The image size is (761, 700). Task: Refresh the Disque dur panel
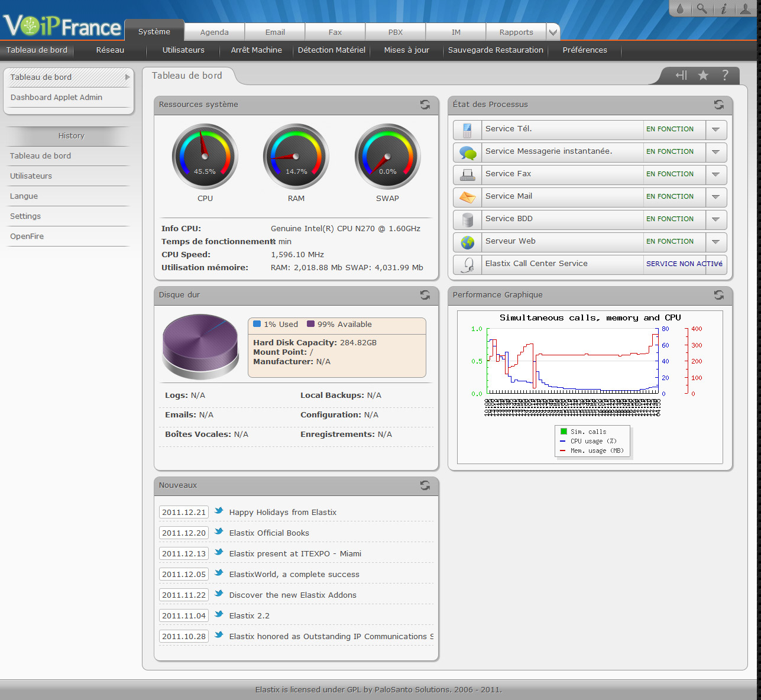tap(425, 295)
